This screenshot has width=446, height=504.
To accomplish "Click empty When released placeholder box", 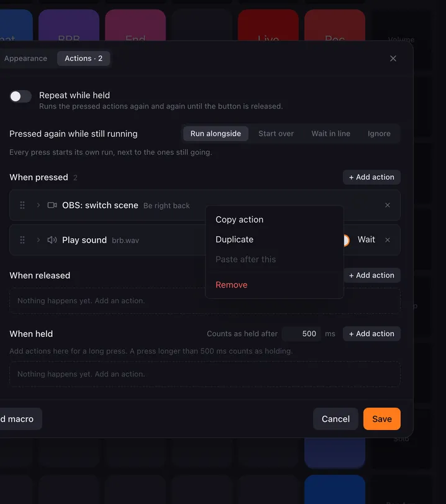I will (x=205, y=301).
